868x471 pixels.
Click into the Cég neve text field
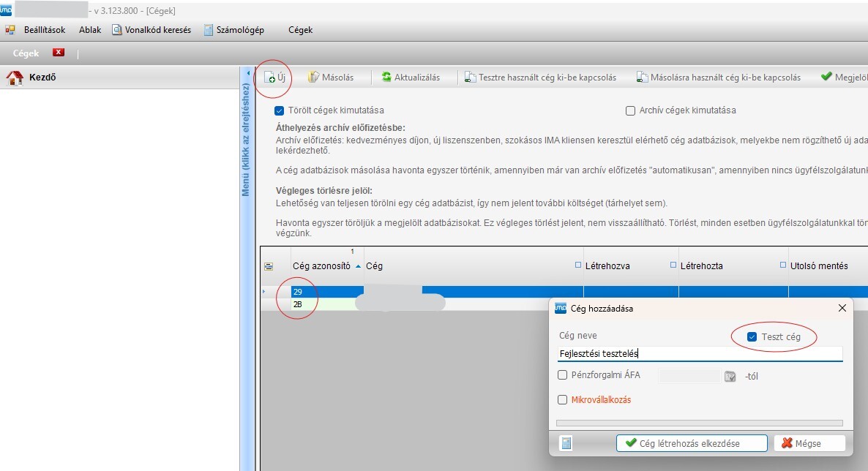point(699,353)
